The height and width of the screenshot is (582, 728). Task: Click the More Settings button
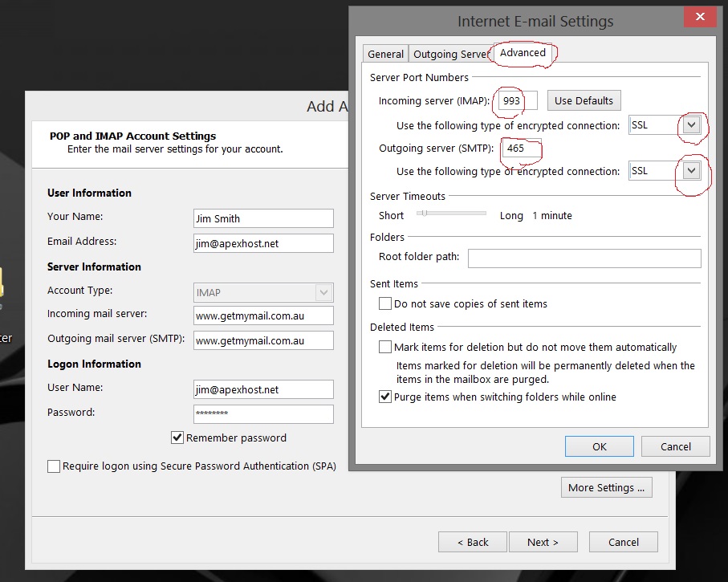click(x=606, y=487)
